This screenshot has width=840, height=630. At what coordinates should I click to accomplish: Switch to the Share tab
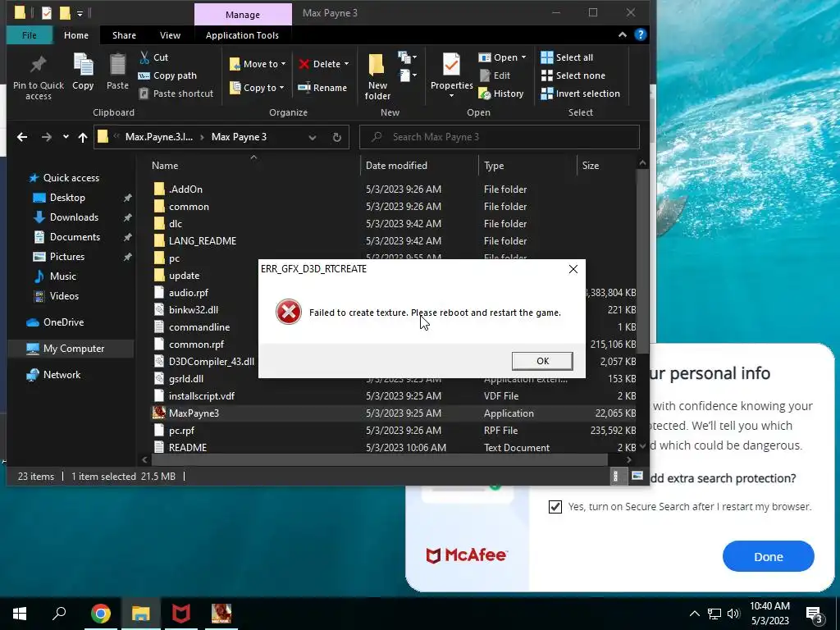click(x=124, y=35)
